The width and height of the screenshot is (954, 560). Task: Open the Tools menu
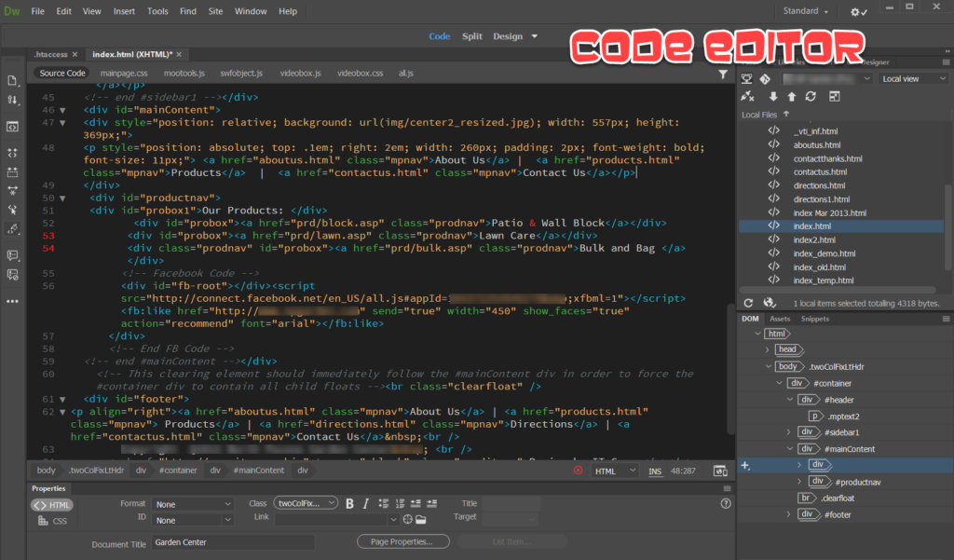tap(157, 11)
